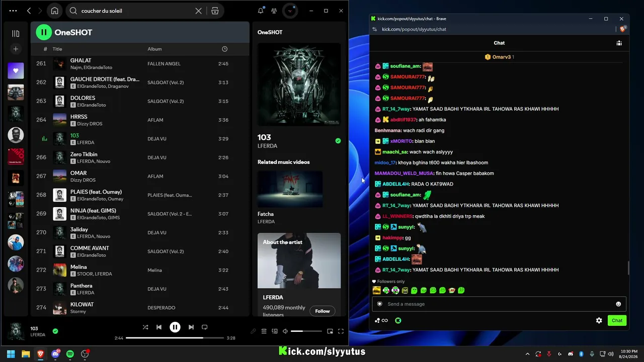Open the Melina album link
644x362 pixels.
click(x=154, y=270)
